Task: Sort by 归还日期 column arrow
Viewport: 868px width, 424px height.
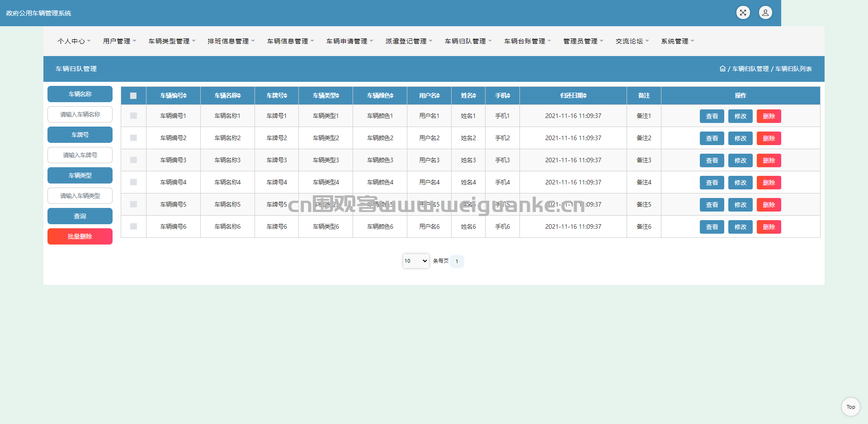Action: click(x=585, y=96)
